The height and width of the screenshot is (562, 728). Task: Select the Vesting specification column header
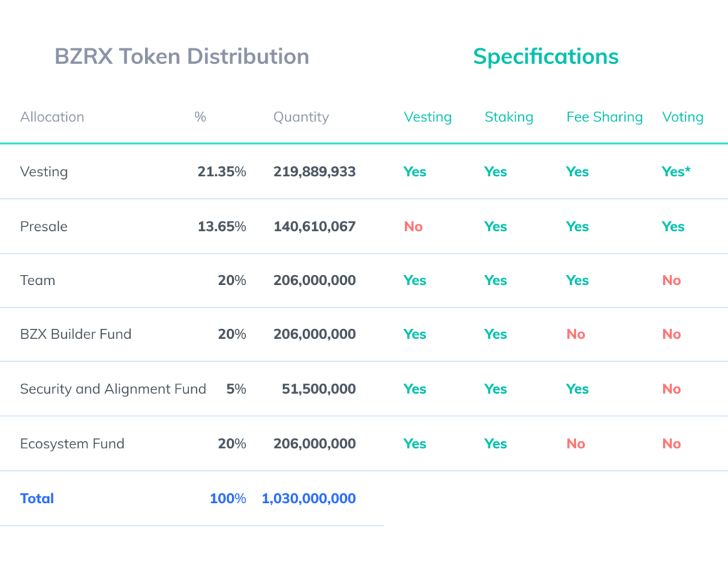point(427,117)
